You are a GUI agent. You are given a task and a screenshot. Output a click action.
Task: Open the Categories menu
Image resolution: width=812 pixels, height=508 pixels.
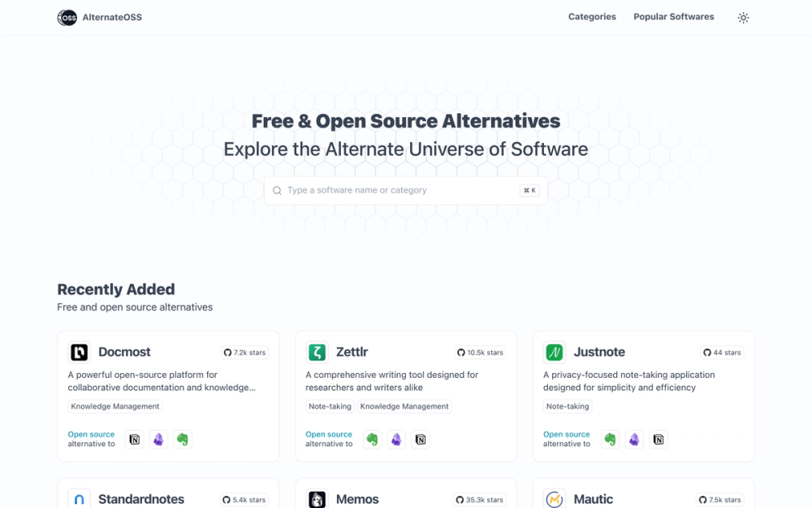pos(592,16)
